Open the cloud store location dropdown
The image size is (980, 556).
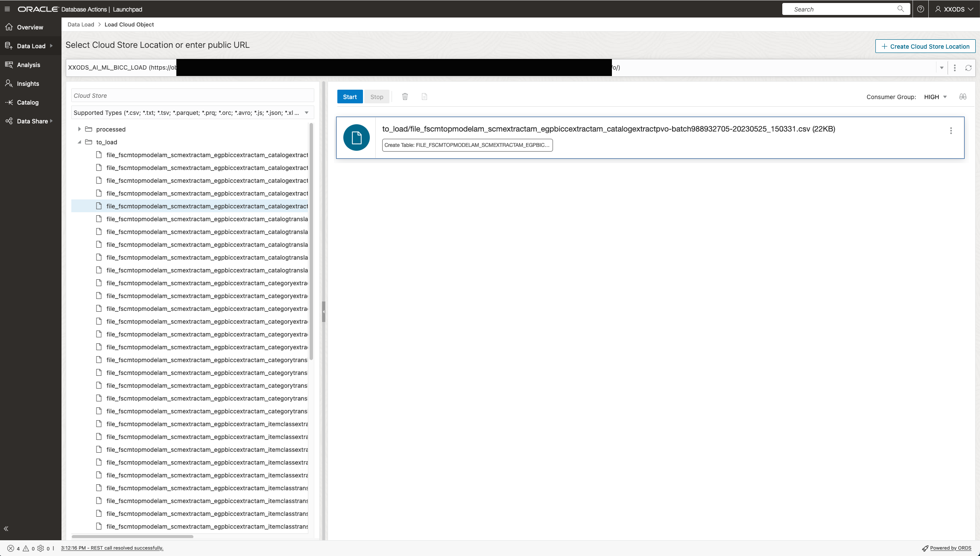941,67
